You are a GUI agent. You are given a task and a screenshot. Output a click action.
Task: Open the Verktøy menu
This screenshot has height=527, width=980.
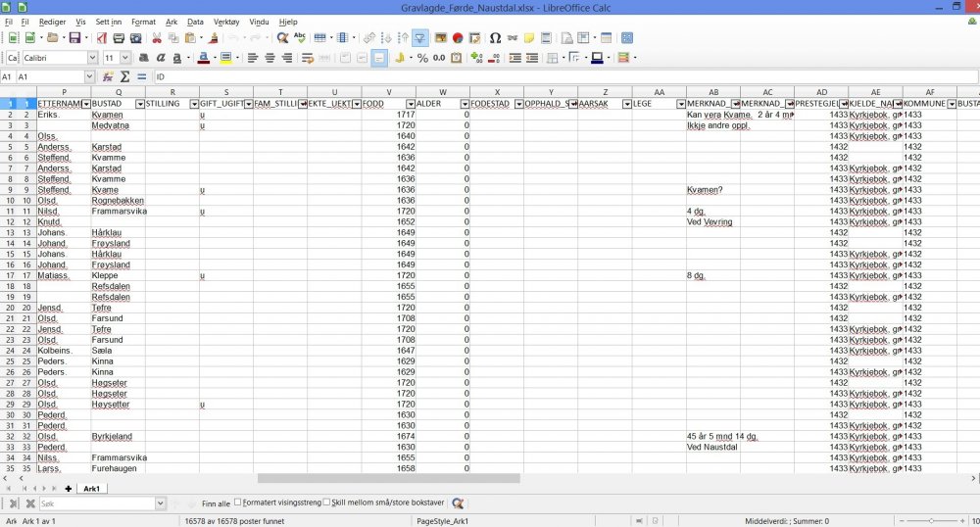click(x=226, y=21)
